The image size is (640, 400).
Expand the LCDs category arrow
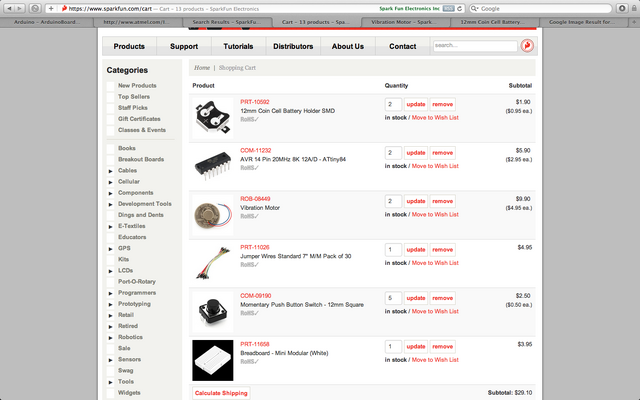(111, 271)
